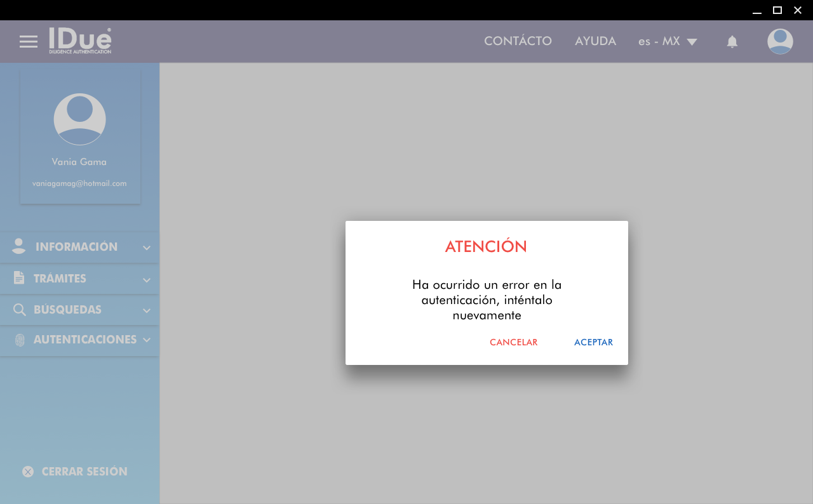Click the Trámites document icon

pyautogui.click(x=19, y=278)
